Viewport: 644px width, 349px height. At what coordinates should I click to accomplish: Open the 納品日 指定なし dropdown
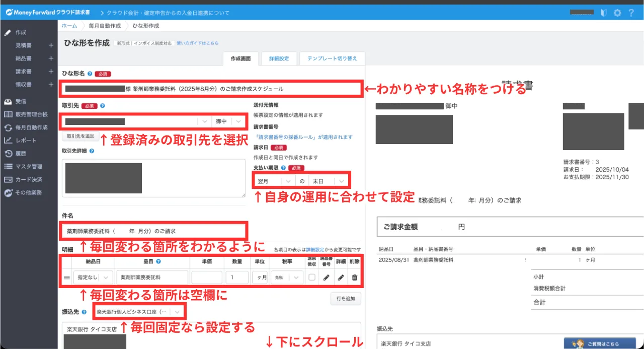[x=93, y=277]
